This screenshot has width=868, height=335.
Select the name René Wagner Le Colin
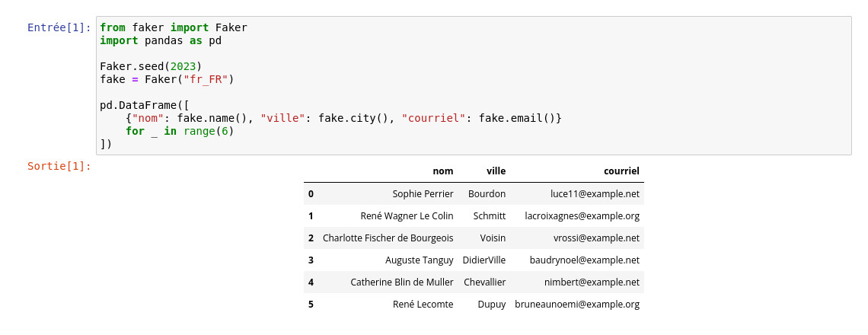[x=407, y=216]
